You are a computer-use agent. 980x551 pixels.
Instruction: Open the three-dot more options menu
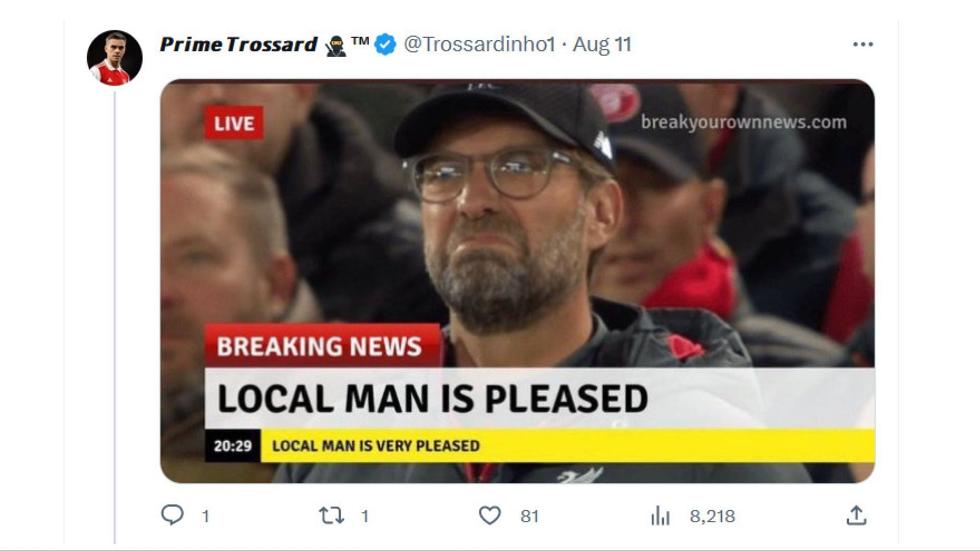863,44
